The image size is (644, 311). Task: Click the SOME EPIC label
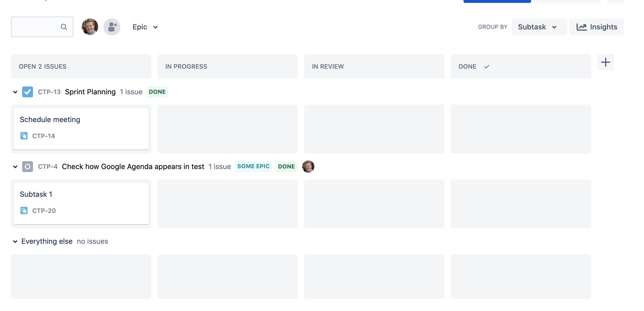(254, 166)
